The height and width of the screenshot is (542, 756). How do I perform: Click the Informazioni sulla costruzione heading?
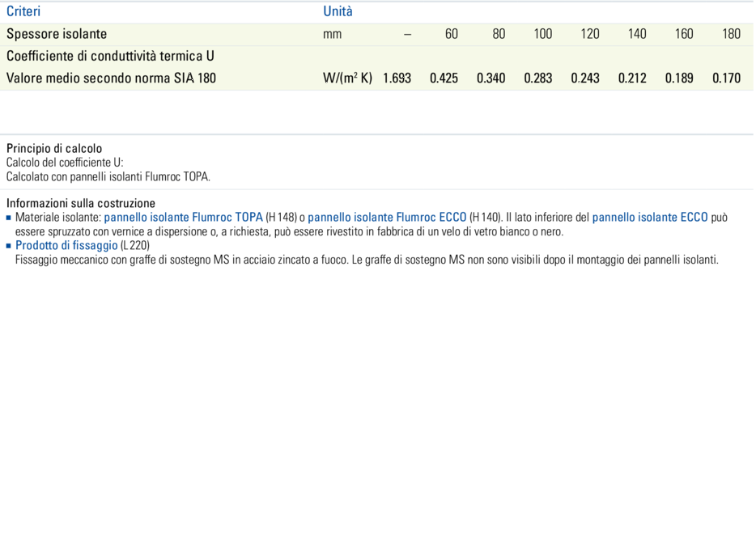(x=81, y=203)
